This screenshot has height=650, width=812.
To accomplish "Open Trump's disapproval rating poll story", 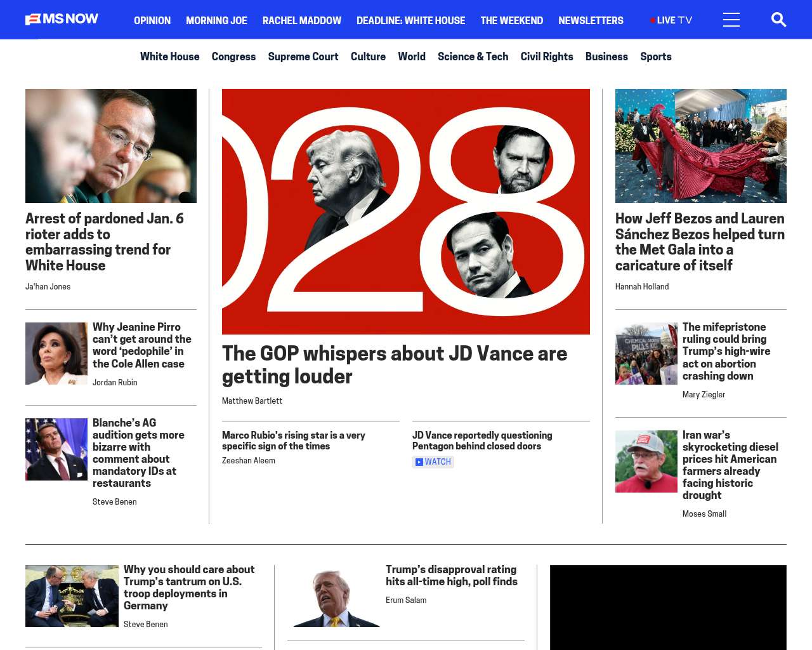I will point(452,575).
